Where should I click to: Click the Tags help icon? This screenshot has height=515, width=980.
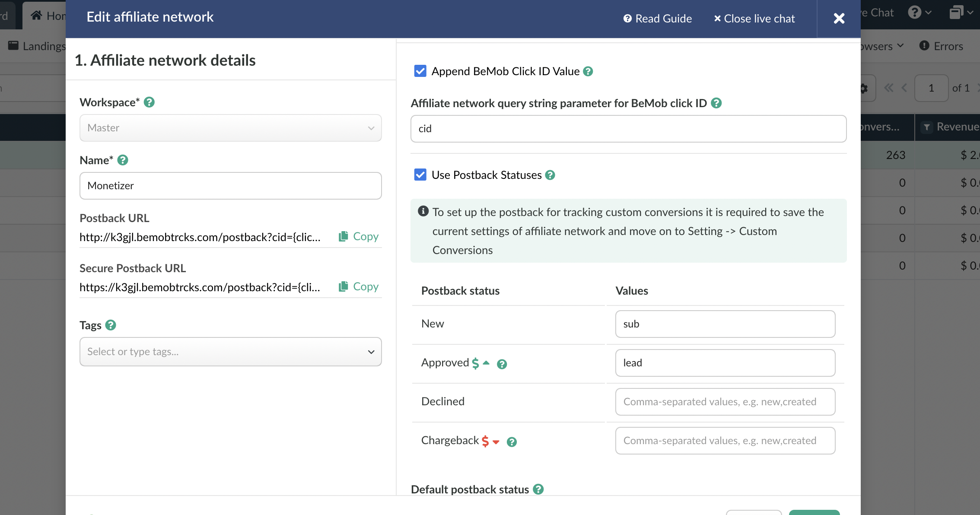(x=111, y=325)
